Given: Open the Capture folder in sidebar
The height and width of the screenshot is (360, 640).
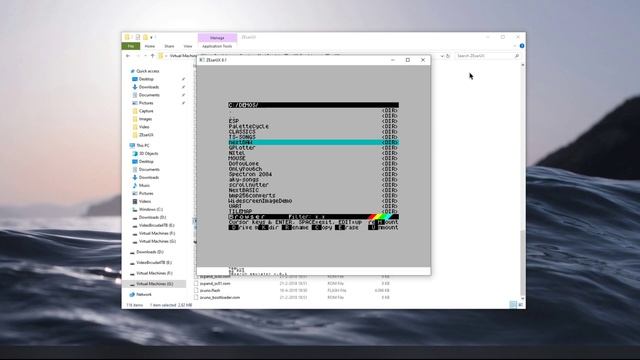Looking at the screenshot, I should pos(146,111).
